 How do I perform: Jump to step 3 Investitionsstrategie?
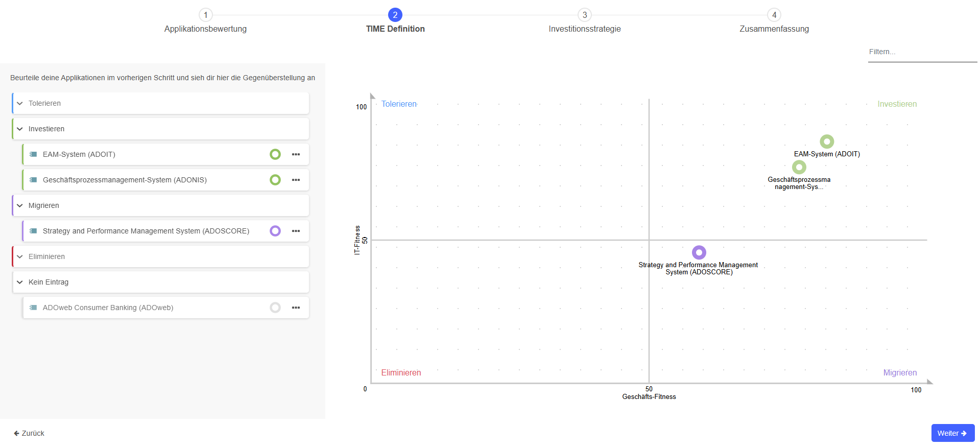pyautogui.click(x=584, y=15)
